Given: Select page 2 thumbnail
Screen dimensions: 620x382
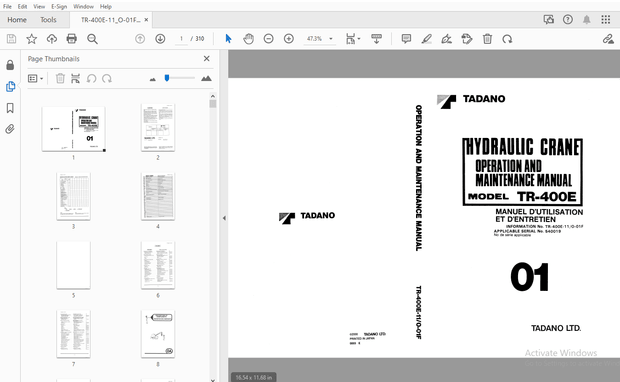Looking at the screenshot, I should pyautogui.click(x=158, y=127).
